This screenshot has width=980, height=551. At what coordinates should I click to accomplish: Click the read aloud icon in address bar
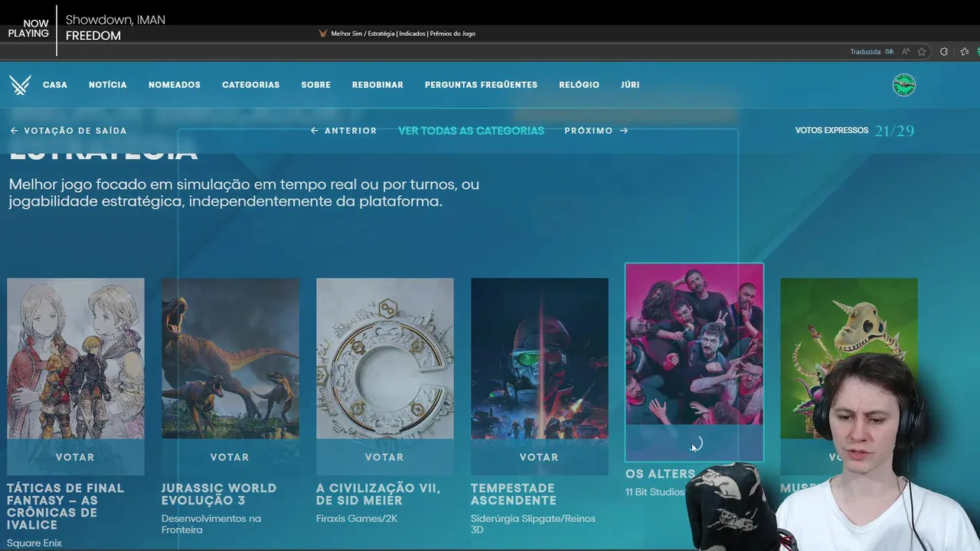(x=906, y=51)
